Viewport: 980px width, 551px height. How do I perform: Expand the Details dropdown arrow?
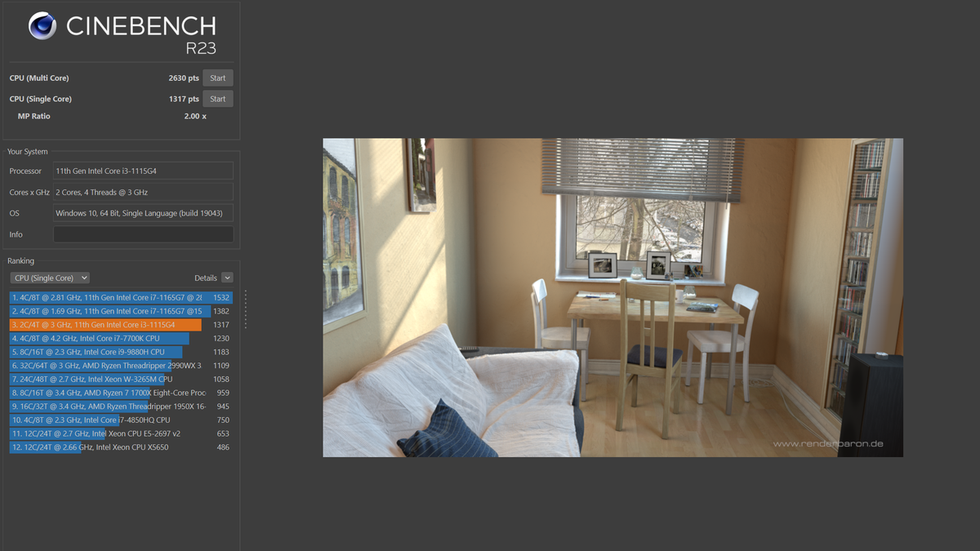tap(227, 278)
